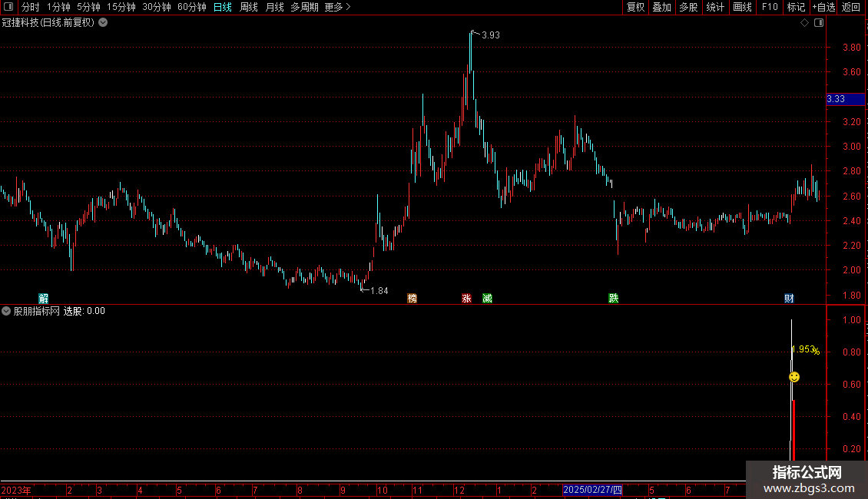The width and height of the screenshot is (868, 499).
Task: Click the 跌 event marker
Action: click(x=613, y=299)
